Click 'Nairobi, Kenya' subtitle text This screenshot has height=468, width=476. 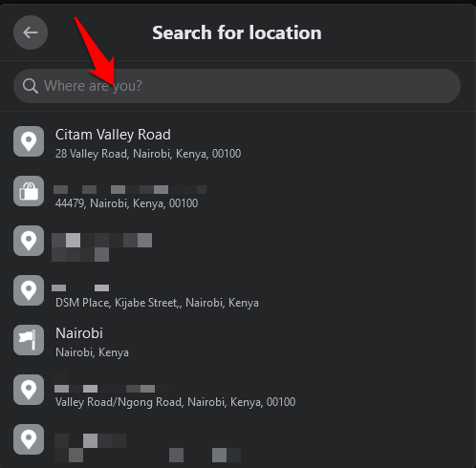pyautogui.click(x=92, y=352)
